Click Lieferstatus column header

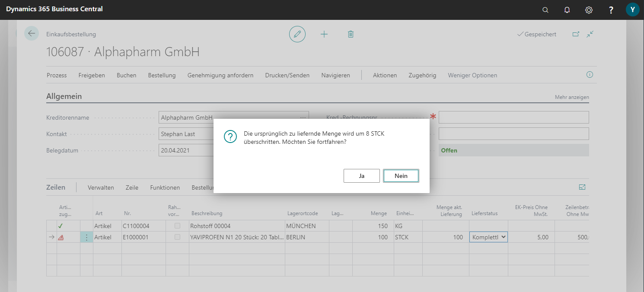coord(485,213)
